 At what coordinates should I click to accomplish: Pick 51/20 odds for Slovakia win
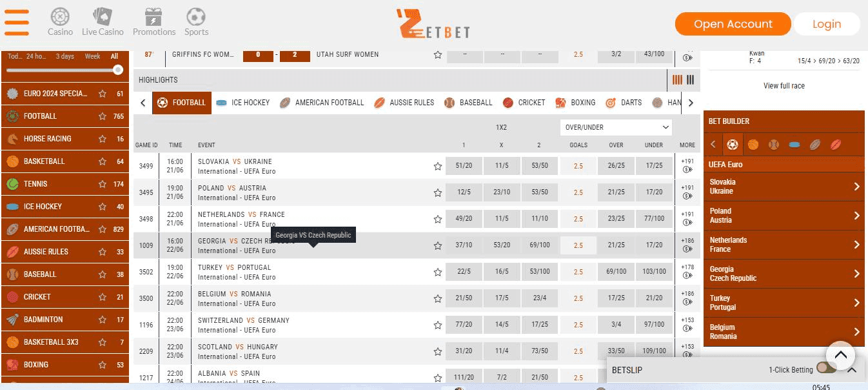click(x=463, y=166)
